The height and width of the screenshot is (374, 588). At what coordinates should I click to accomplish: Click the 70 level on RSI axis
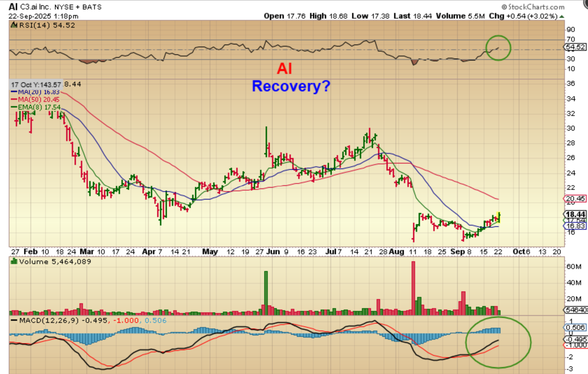[570, 39]
